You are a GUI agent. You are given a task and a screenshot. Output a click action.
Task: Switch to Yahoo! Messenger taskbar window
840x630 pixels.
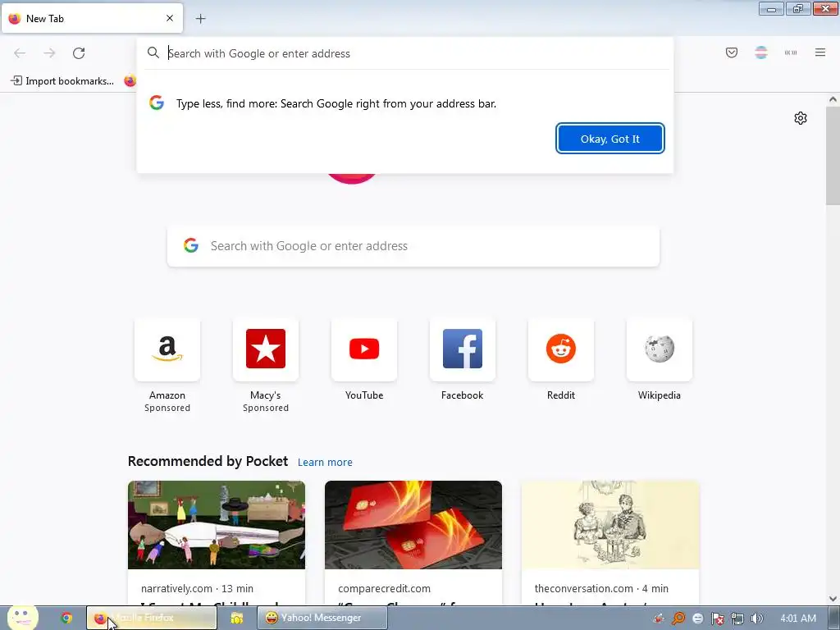tap(322, 618)
